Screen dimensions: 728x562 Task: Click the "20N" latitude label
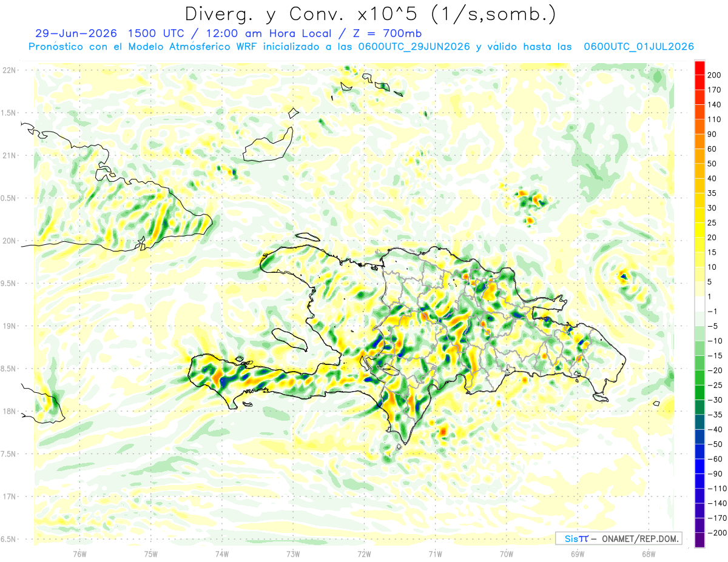(10, 241)
